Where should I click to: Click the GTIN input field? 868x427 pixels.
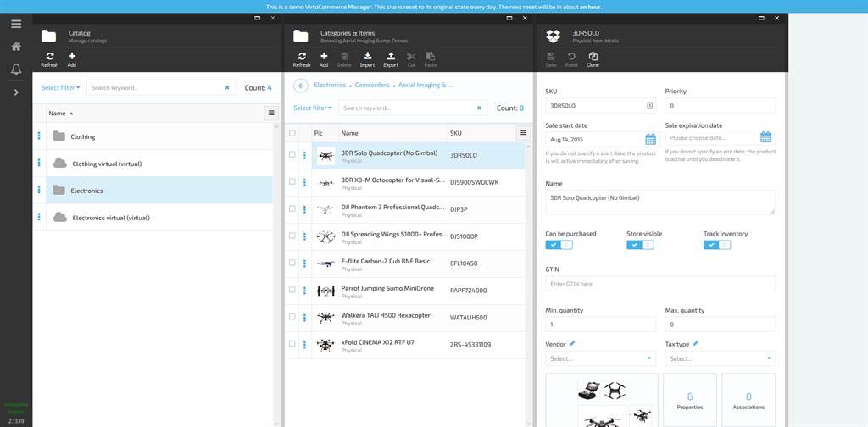click(660, 284)
